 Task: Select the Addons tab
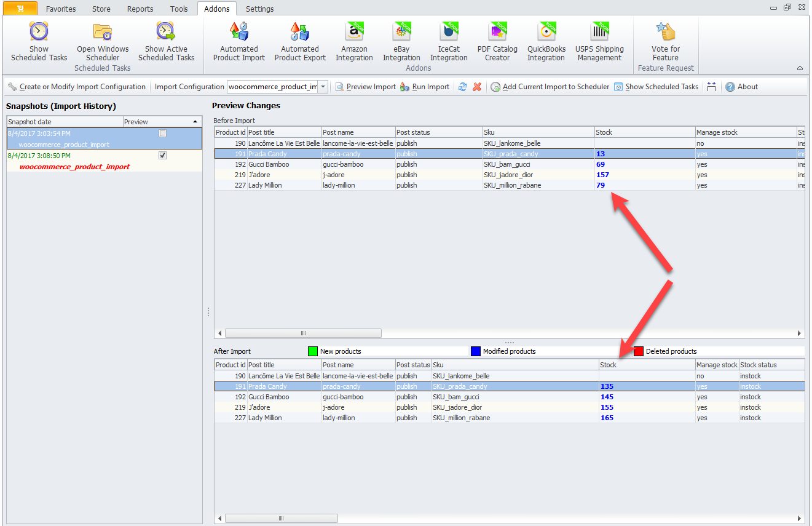(217, 9)
